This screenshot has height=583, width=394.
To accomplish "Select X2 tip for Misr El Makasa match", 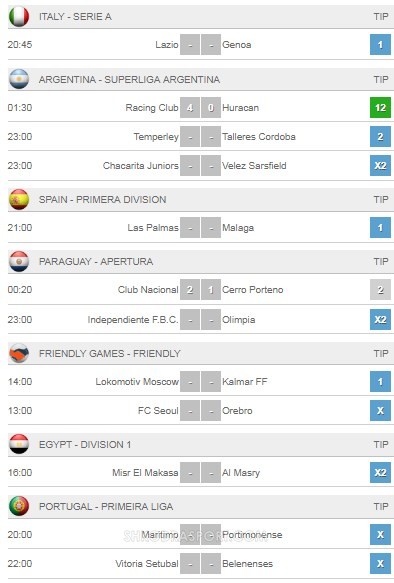I will [x=380, y=473].
